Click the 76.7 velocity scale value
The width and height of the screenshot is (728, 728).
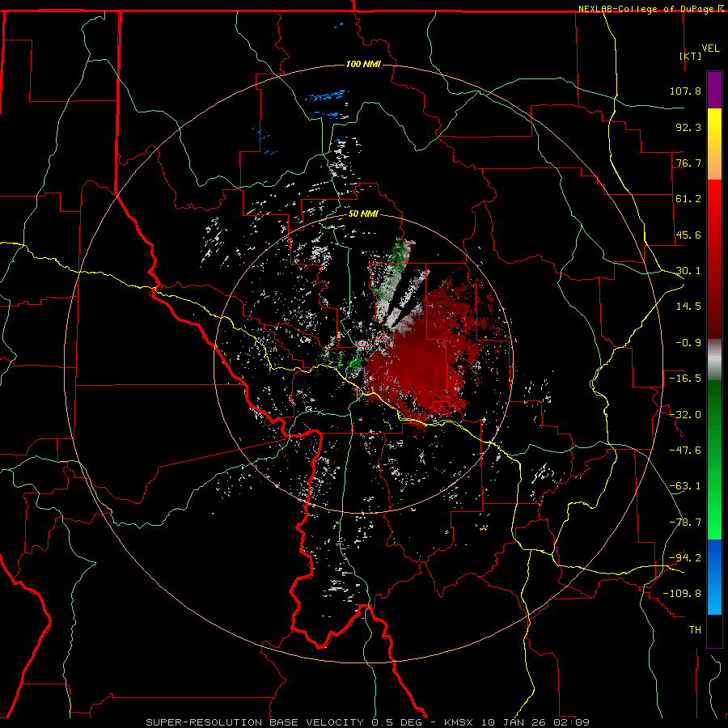pos(688,163)
